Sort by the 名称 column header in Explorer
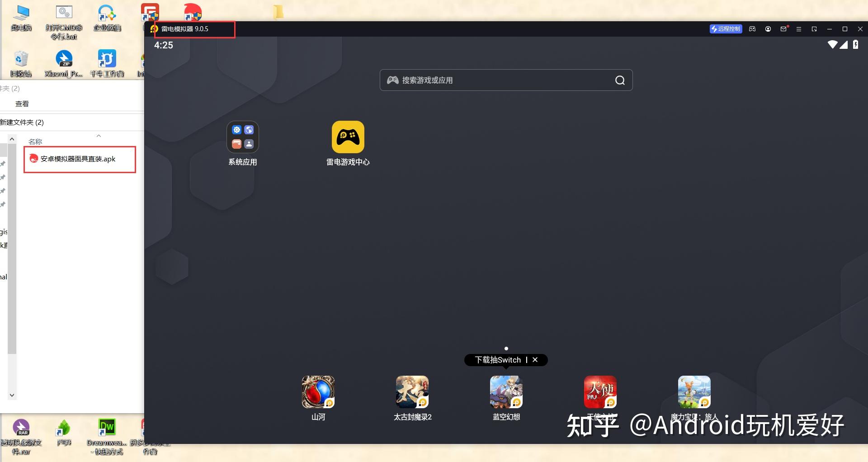Viewport: 868px width, 462px height. pos(35,141)
